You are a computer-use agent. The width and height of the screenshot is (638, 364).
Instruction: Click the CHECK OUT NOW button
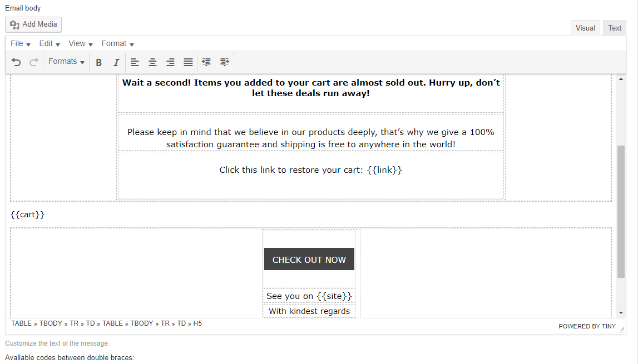tap(309, 260)
